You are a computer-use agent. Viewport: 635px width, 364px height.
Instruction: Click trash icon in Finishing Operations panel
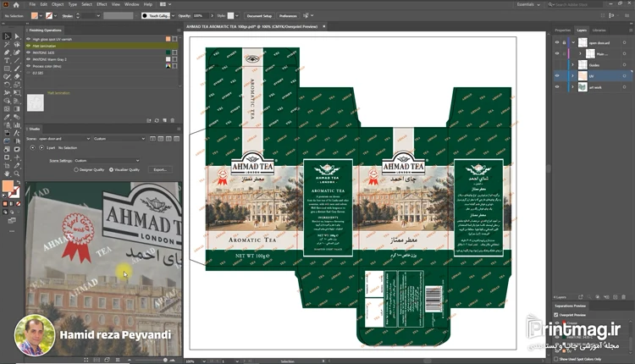(173, 121)
